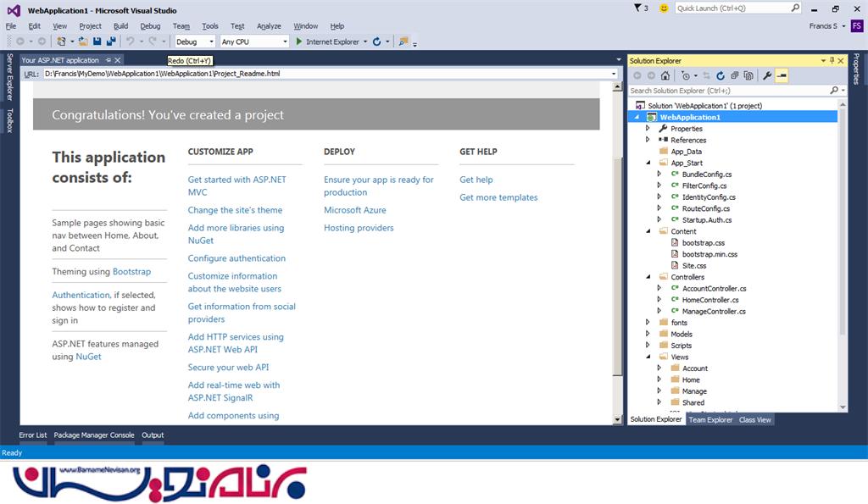Click the Microsoft Azure link
The height and width of the screenshot is (504, 868).
pos(354,210)
